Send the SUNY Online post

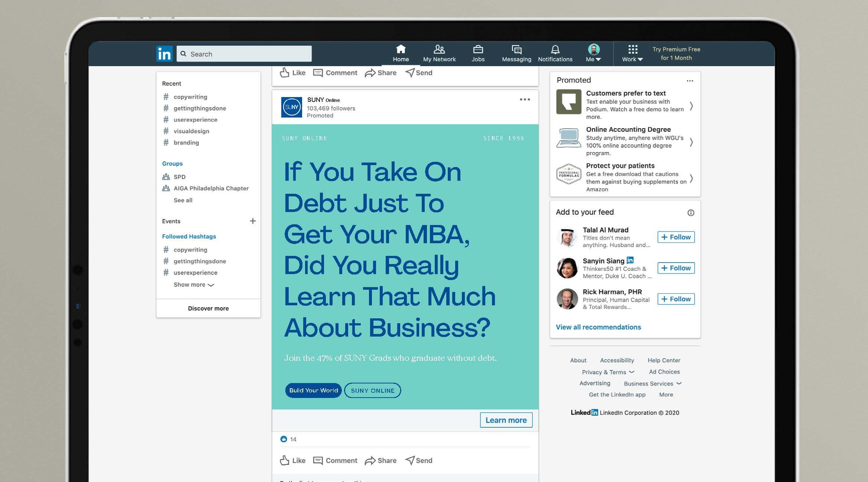pyautogui.click(x=419, y=460)
